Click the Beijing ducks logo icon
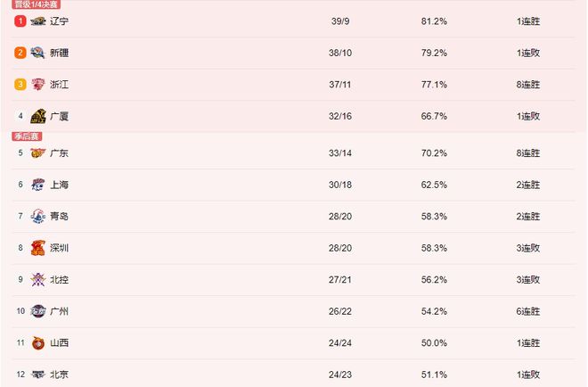Image resolution: width=588 pixels, height=387 pixels. pos(38,375)
